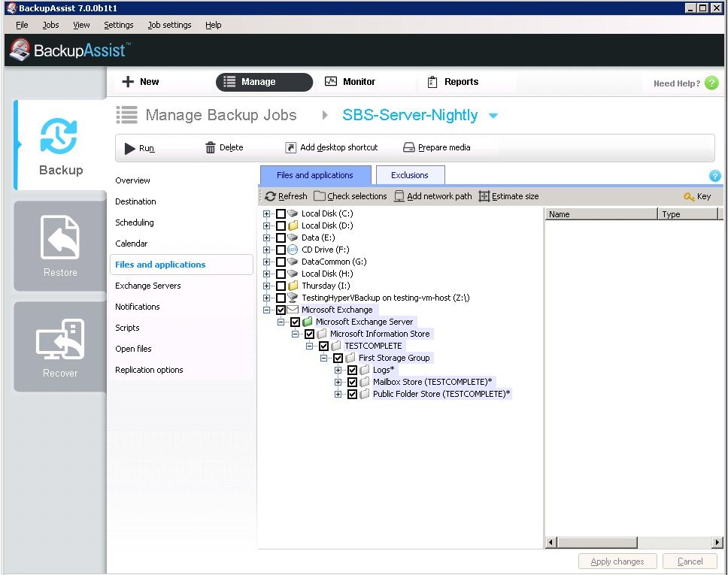Open the Jobs menu
Image resolution: width=728 pixels, height=575 pixels.
tap(50, 25)
